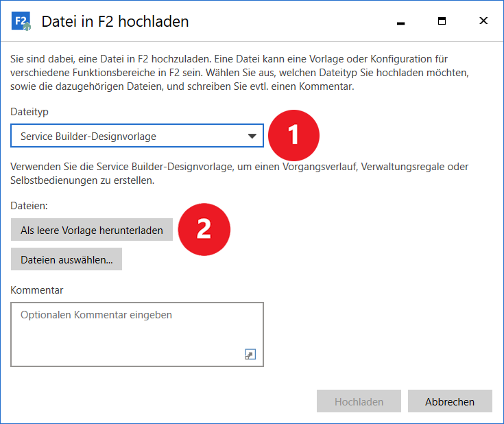504x424 pixels.
Task: Click the Datei in F2 hochladen title text
Action: (x=115, y=22)
